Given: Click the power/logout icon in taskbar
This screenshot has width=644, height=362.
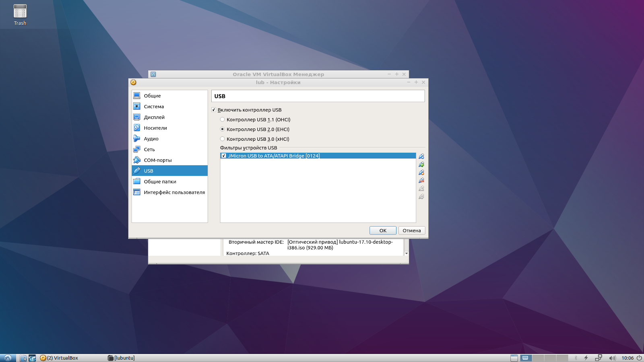Looking at the screenshot, I should click(x=639, y=358).
